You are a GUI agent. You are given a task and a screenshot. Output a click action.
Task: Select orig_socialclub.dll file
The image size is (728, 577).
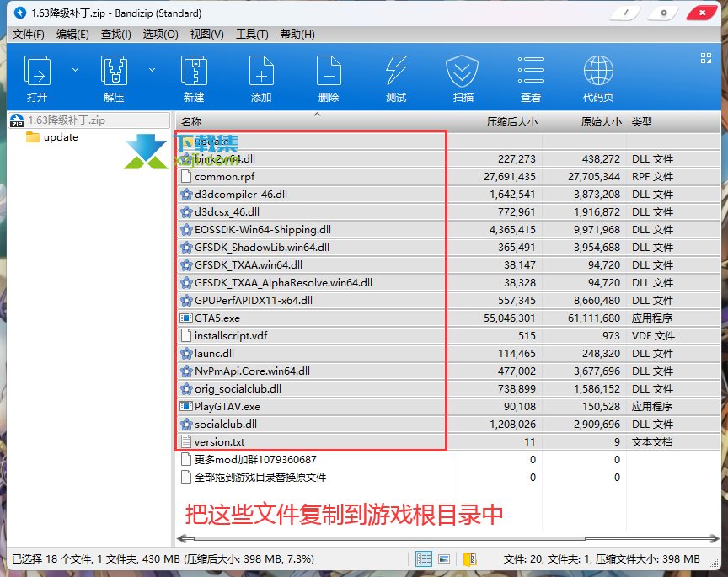[448, 388]
